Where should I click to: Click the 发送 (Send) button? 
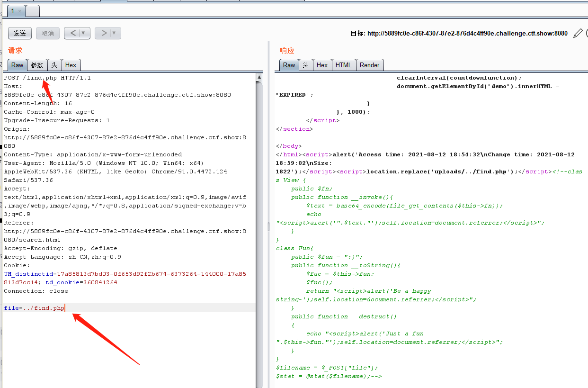pyautogui.click(x=20, y=33)
